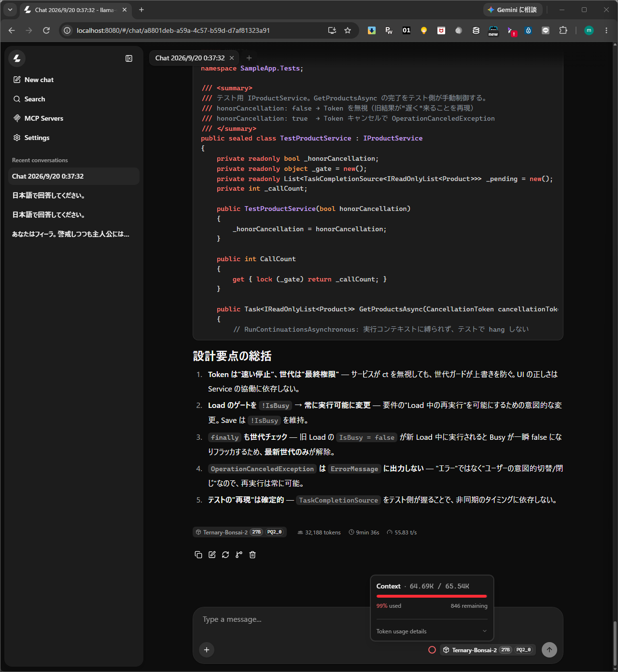
Task: Add a new in-app chat tab
Action: coord(249,58)
